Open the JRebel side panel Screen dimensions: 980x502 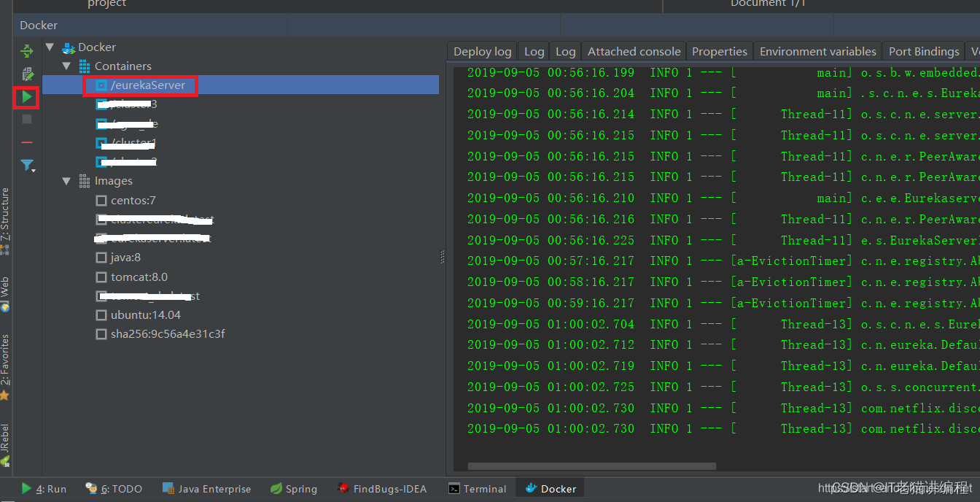tap(5, 444)
